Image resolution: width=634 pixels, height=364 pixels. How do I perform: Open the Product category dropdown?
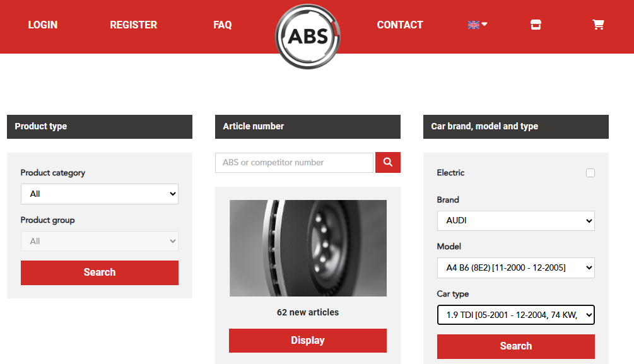pyautogui.click(x=100, y=194)
